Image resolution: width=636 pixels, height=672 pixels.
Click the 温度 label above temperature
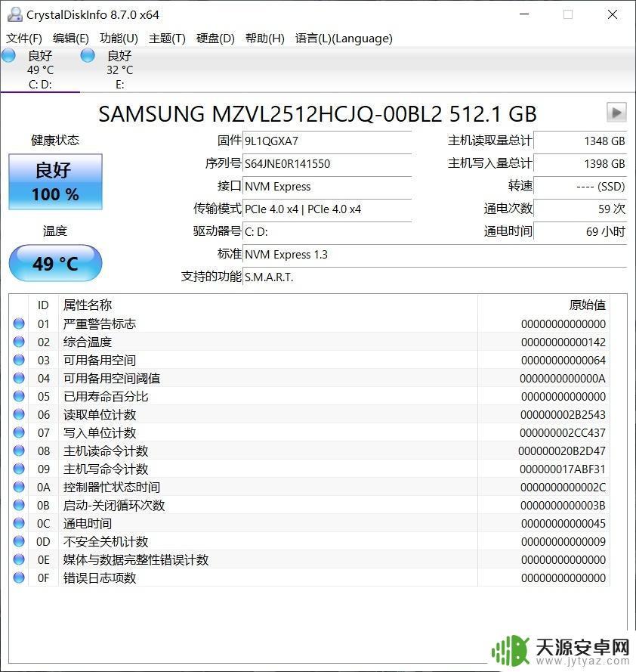[55, 231]
